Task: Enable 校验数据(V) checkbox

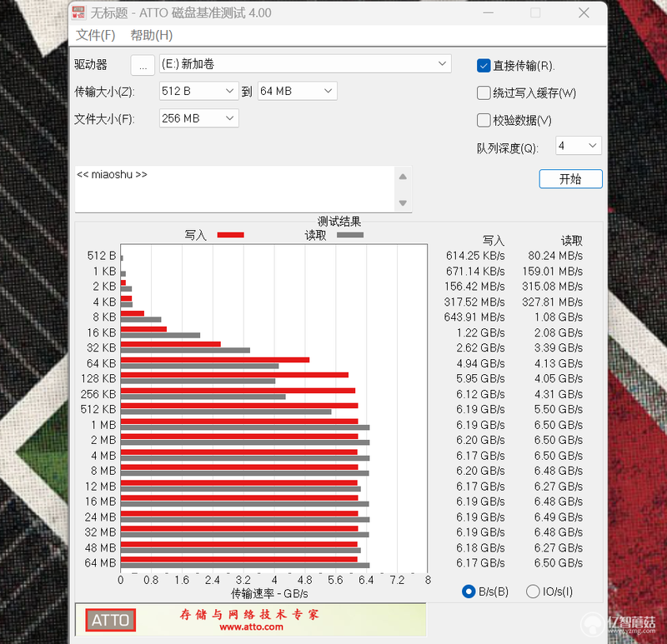Action: pos(484,120)
